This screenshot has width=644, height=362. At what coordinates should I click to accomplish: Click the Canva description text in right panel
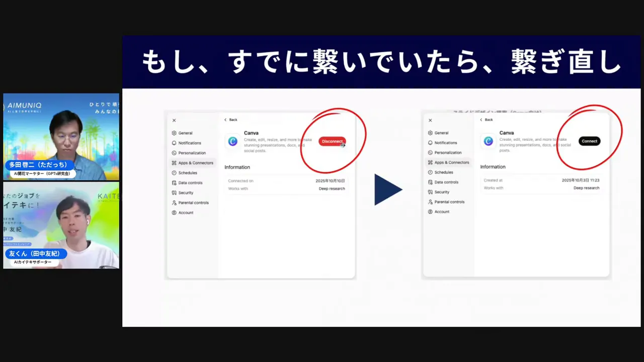click(535, 145)
